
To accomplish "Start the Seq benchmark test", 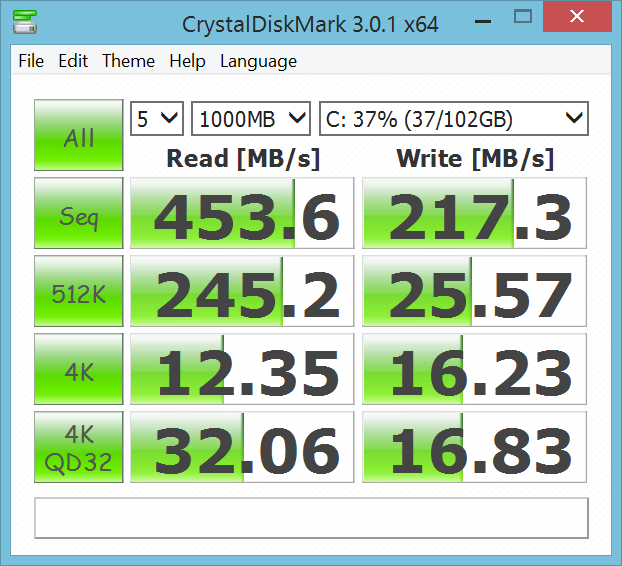I will coord(79,213).
